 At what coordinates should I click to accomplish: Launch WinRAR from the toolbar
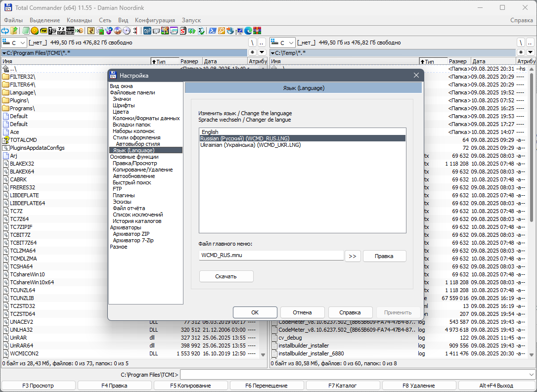coord(257,31)
